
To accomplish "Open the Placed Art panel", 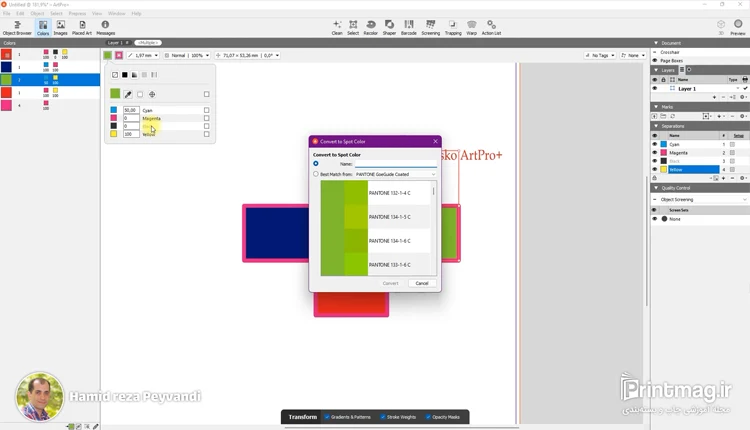I will [x=82, y=28].
